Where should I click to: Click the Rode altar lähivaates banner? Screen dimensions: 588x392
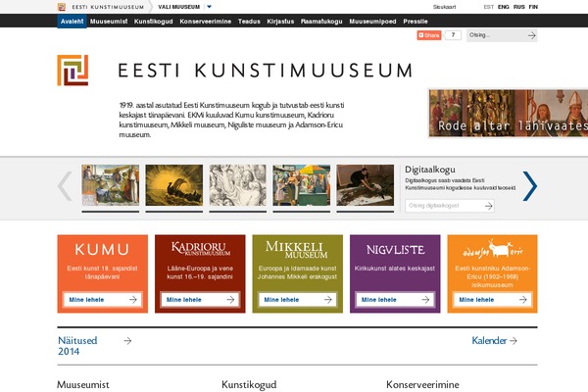point(509,113)
